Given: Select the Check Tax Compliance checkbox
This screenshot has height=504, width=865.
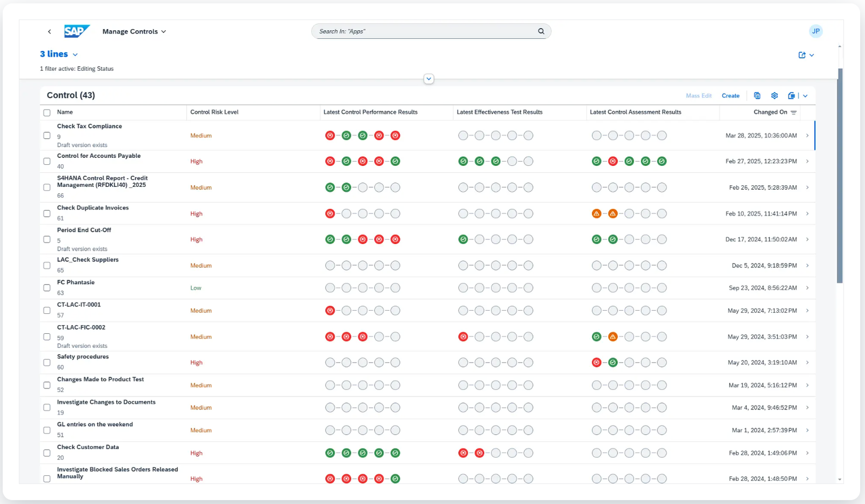Looking at the screenshot, I should (x=47, y=136).
